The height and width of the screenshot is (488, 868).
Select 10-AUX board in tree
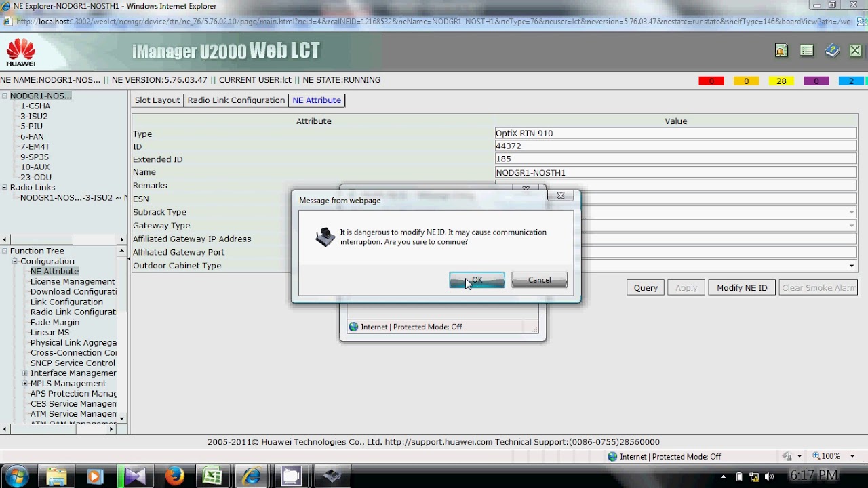click(35, 167)
